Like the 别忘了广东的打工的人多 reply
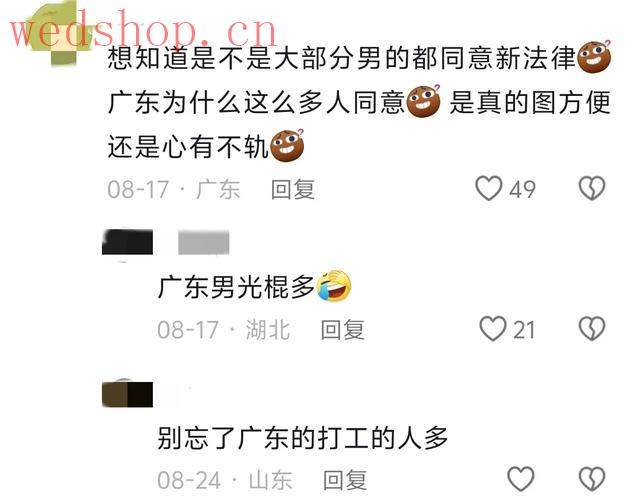The image size is (640, 501). [x=520, y=479]
